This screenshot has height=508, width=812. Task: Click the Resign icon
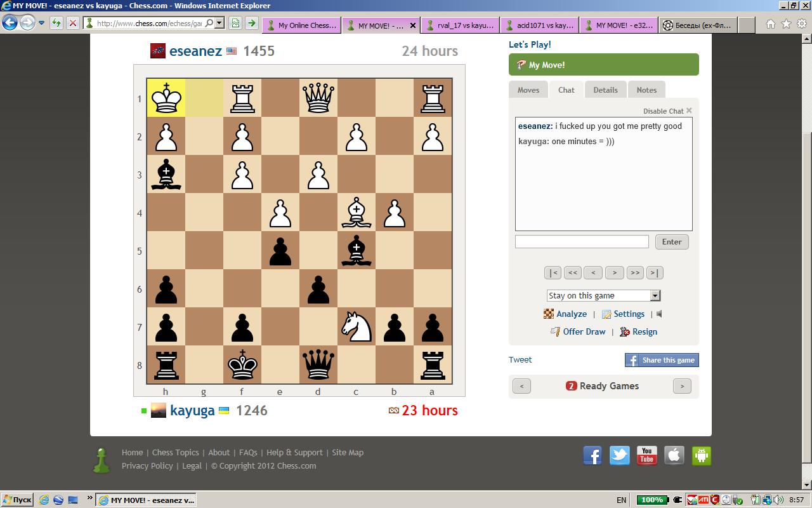[625, 331]
